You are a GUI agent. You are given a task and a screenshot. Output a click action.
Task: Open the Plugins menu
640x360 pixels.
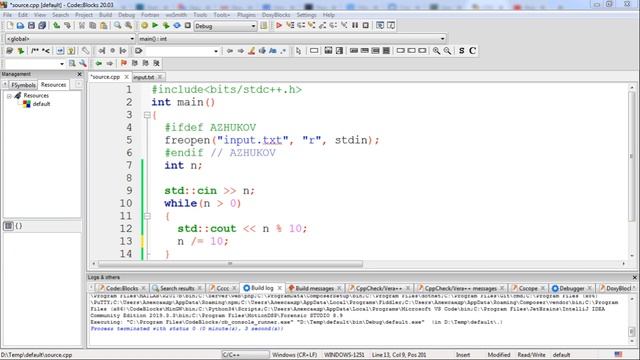[246, 15]
